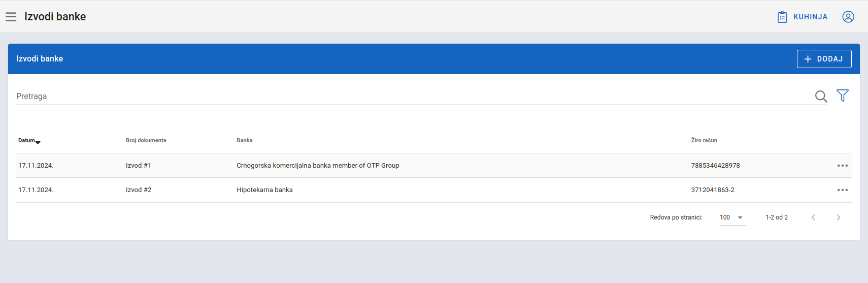This screenshot has width=868, height=283.
Task: Go to next page arrow
Action: (838, 217)
